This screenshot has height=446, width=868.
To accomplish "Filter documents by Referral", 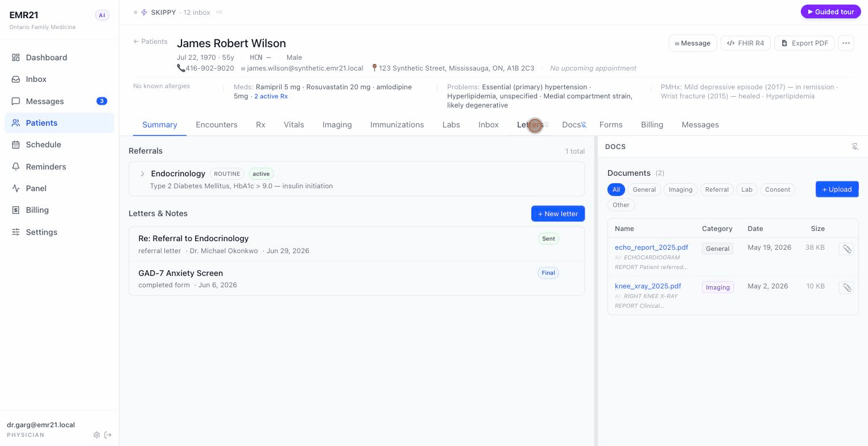I will tap(717, 189).
